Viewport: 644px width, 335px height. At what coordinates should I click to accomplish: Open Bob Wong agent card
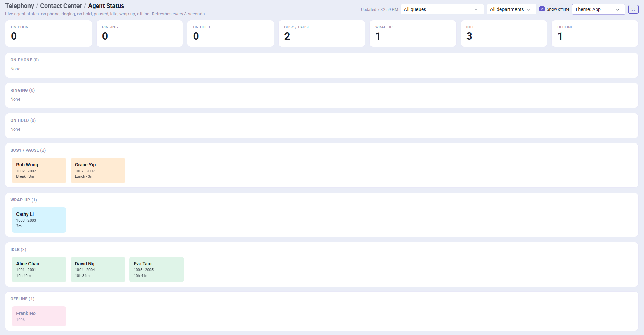[x=39, y=170]
